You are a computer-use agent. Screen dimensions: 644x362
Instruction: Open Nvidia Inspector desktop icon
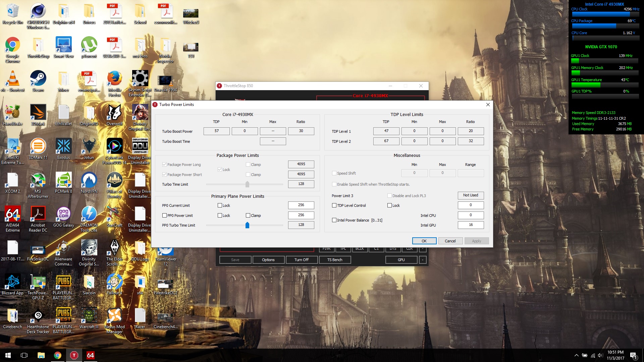tap(165, 50)
